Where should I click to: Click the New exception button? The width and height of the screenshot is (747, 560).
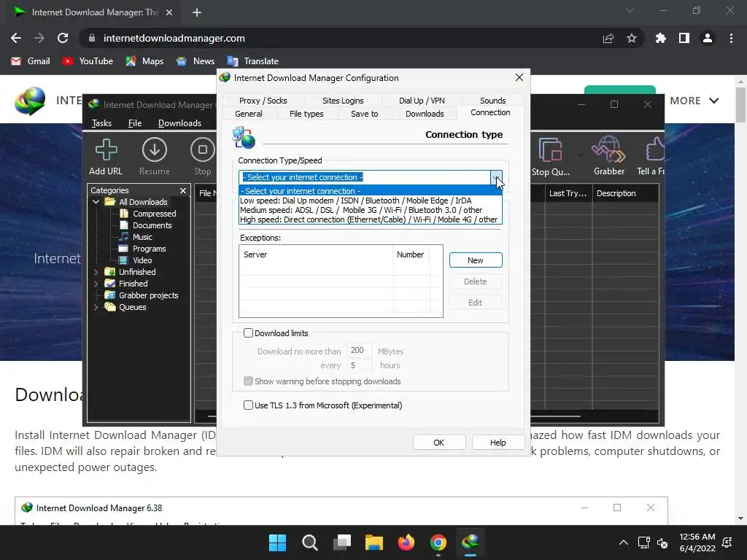476,260
